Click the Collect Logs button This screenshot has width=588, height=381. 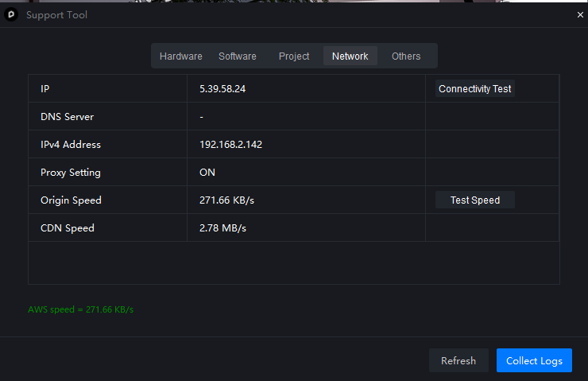534,360
